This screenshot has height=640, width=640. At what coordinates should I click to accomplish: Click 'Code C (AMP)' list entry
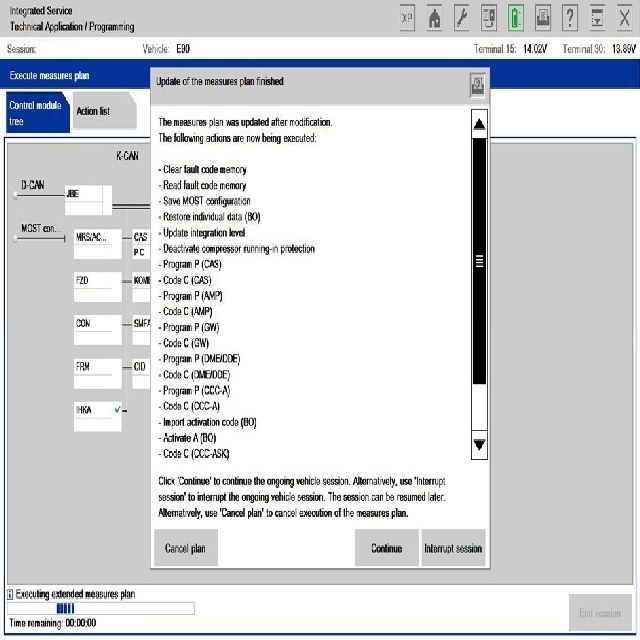(x=186, y=311)
